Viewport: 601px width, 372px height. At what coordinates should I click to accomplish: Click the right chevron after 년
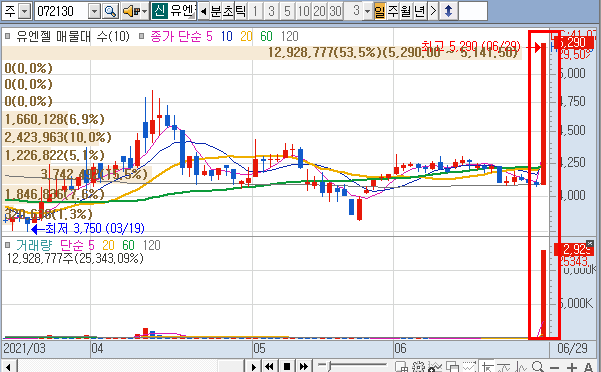click(x=433, y=11)
